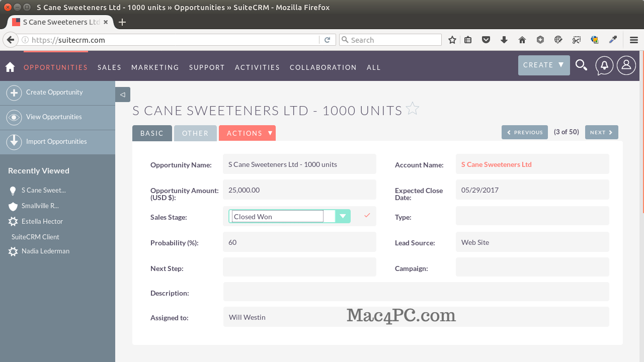Click the Pocket icon in the toolbar
The image size is (644, 362).
[x=486, y=40]
